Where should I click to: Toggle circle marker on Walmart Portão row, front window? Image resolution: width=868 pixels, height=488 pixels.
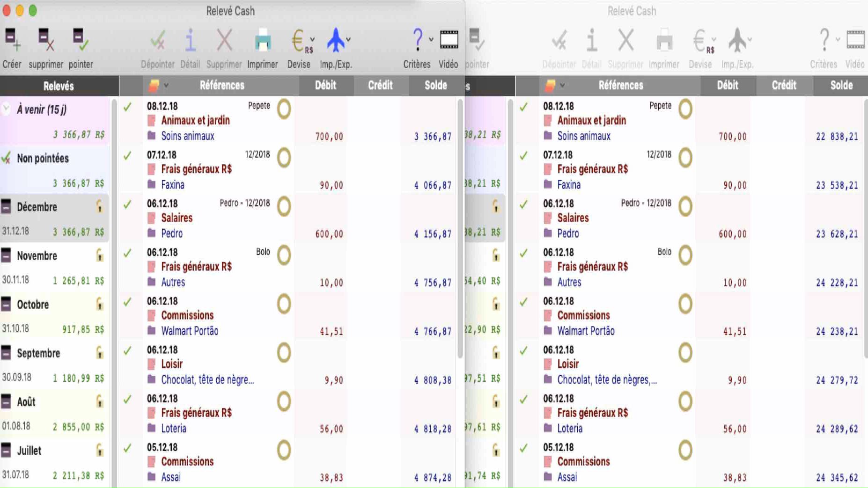pyautogui.click(x=284, y=304)
